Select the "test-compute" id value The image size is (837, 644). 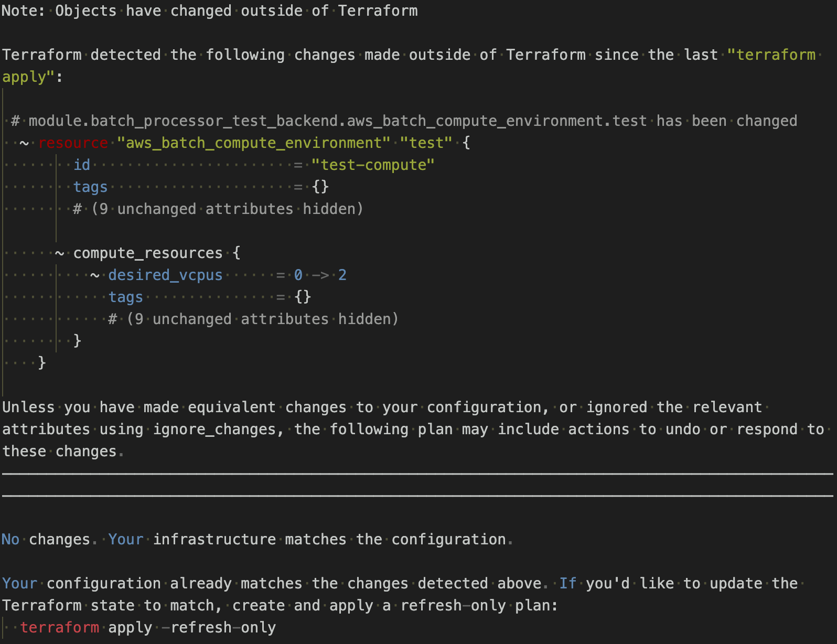372,165
